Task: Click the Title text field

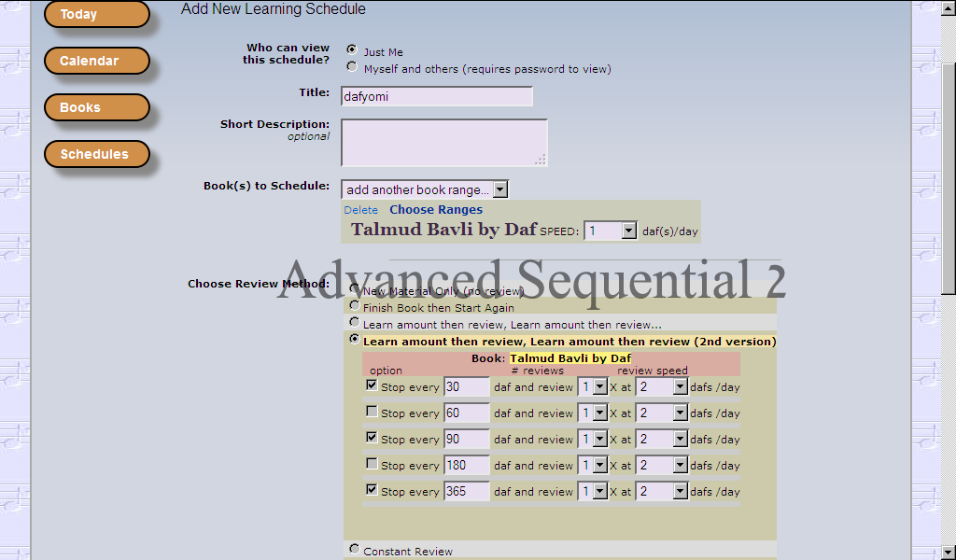Action: (436, 96)
